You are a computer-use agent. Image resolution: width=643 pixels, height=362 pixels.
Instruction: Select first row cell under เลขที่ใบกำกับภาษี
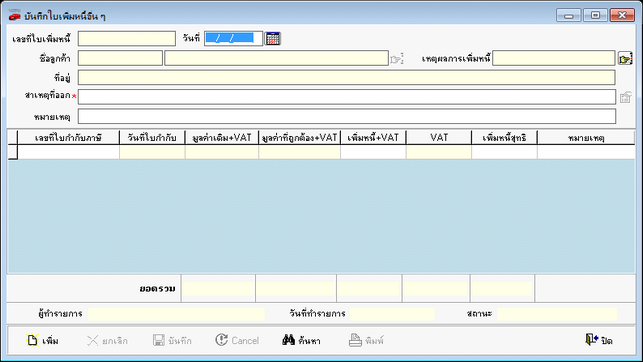[68, 152]
